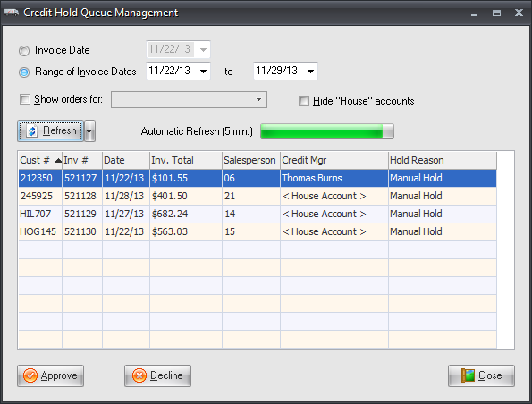Sort by the Hold Reason column header
This screenshot has height=404, width=532.
(443, 160)
